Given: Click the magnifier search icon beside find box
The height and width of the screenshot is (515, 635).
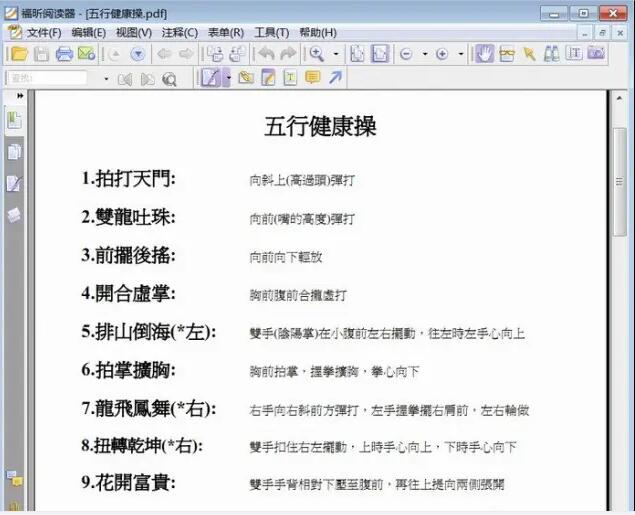Looking at the screenshot, I should coord(169,79).
